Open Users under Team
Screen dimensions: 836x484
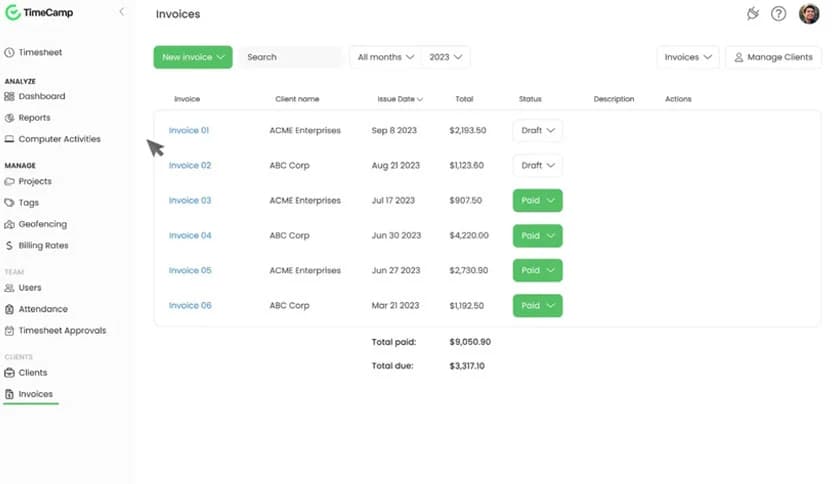click(x=30, y=288)
